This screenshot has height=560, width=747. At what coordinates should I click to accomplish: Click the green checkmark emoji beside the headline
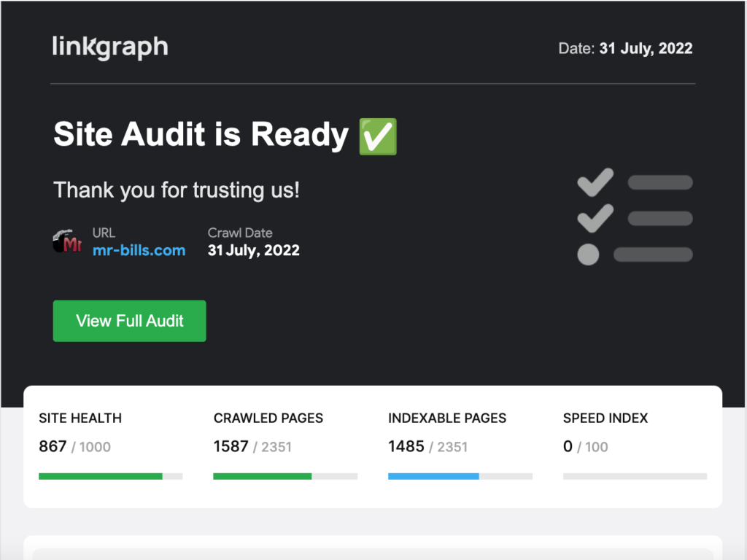377,136
